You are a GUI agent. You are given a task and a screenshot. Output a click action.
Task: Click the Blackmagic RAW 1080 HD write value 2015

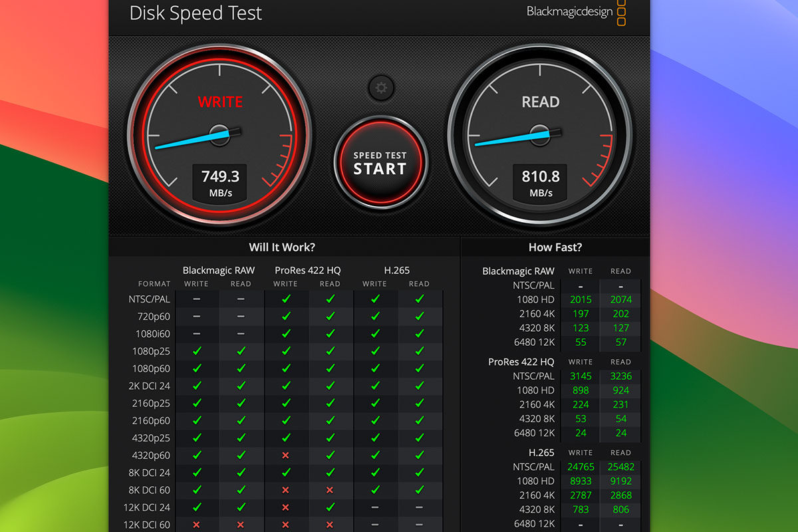pos(581,299)
